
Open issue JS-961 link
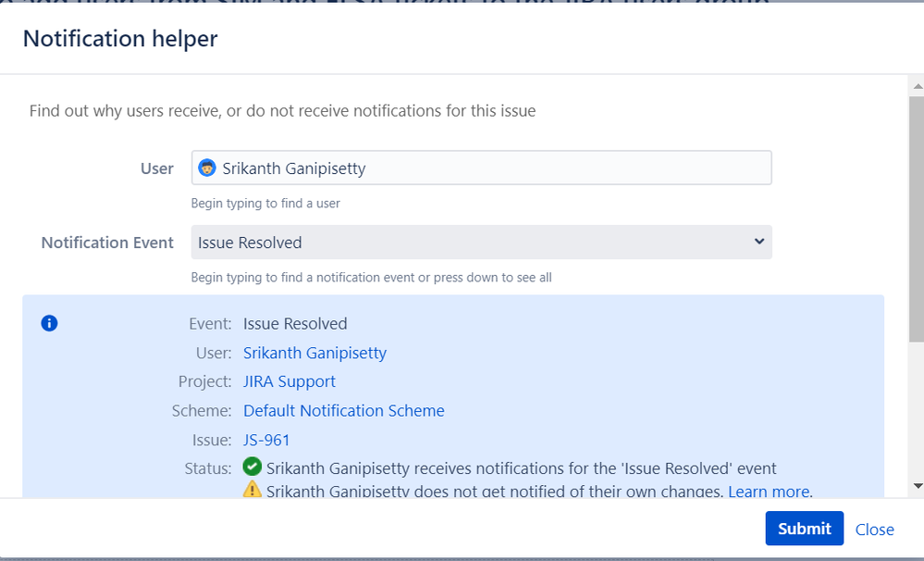click(x=266, y=440)
